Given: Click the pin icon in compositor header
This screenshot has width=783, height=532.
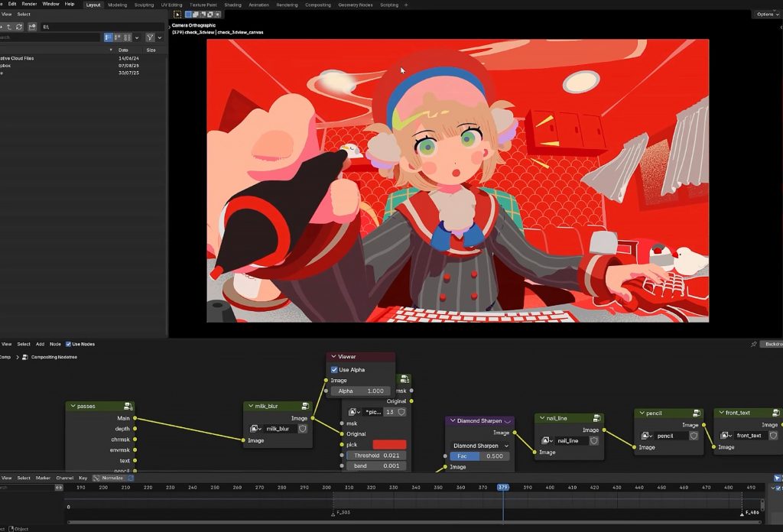Looking at the screenshot, I should [754, 344].
